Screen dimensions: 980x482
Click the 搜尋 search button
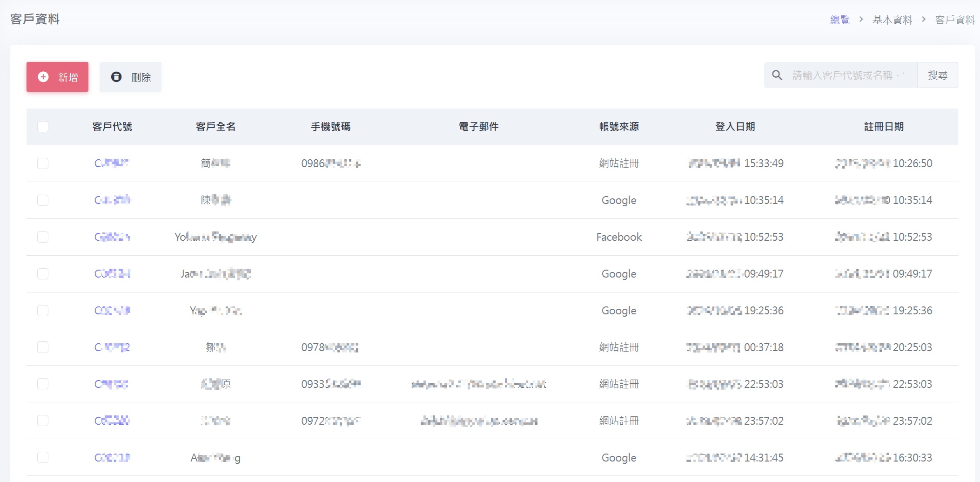937,75
